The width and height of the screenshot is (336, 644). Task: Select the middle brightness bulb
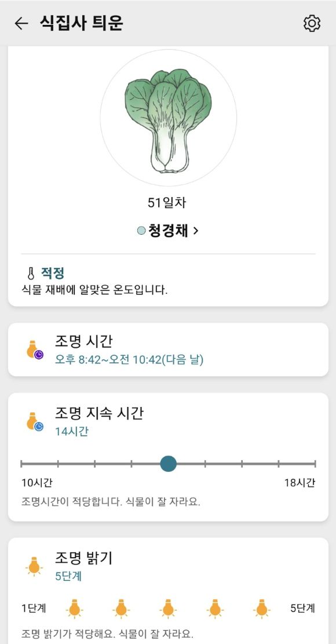(168, 607)
